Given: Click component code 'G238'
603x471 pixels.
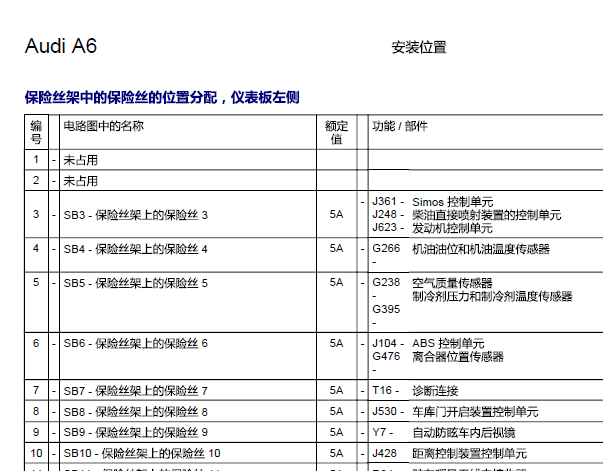Looking at the screenshot, I should [x=386, y=283].
